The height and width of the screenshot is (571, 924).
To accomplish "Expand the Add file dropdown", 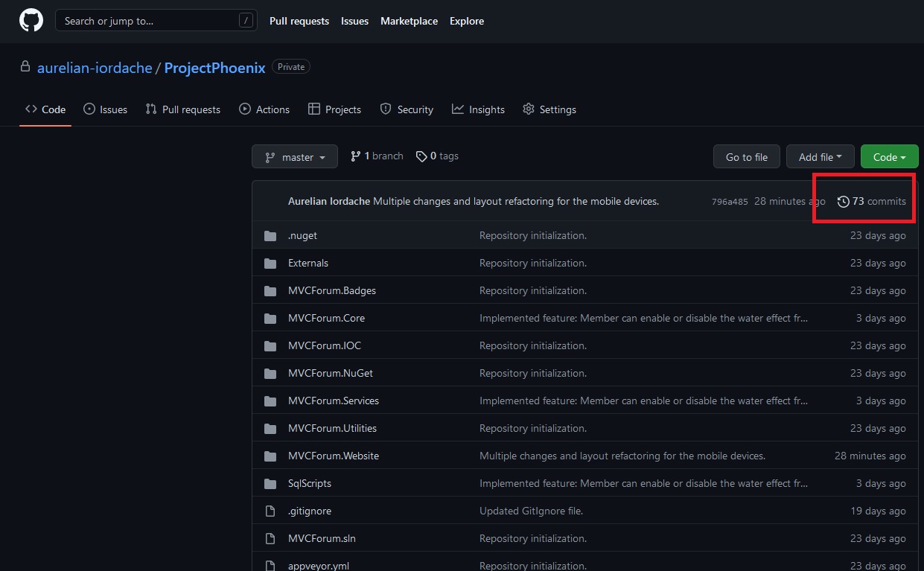I will click(820, 157).
